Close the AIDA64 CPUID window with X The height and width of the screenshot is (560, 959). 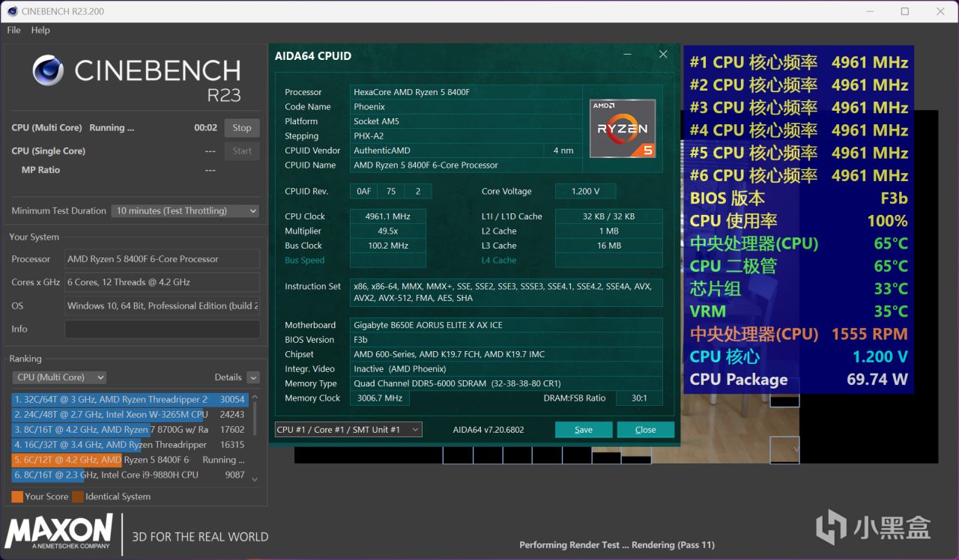[x=662, y=55]
